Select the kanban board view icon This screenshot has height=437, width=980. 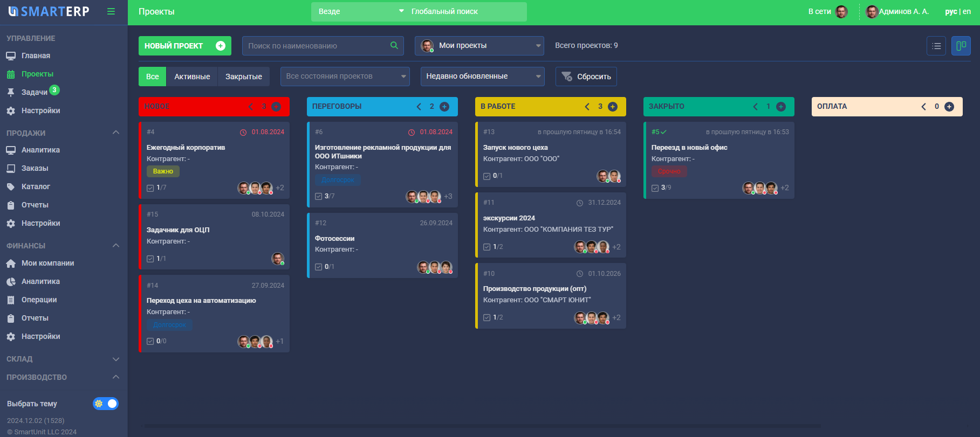point(961,46)
